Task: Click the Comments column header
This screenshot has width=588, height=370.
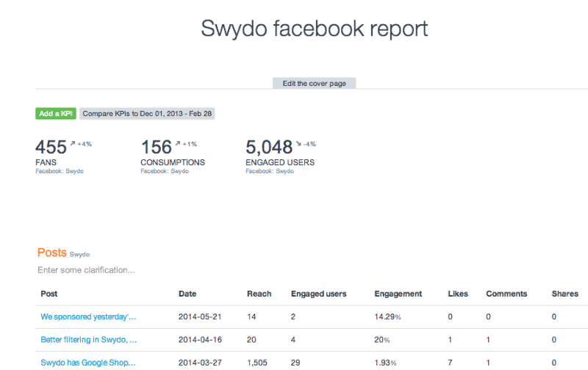Action: [506, 294]
